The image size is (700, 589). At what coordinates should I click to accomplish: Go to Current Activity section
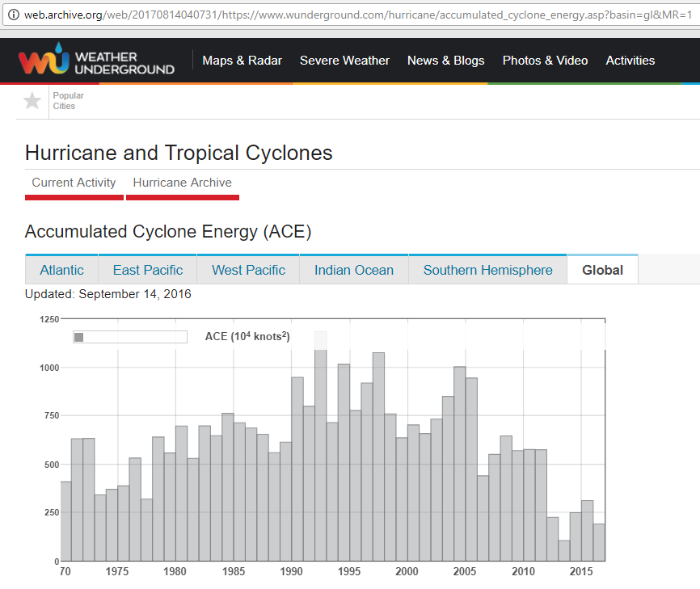[74, 183]
